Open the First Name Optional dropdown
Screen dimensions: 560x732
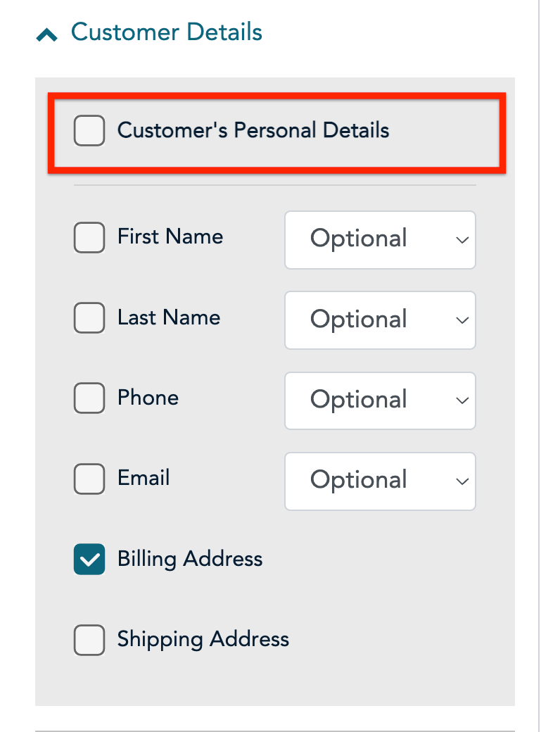[x=379, y=240]
